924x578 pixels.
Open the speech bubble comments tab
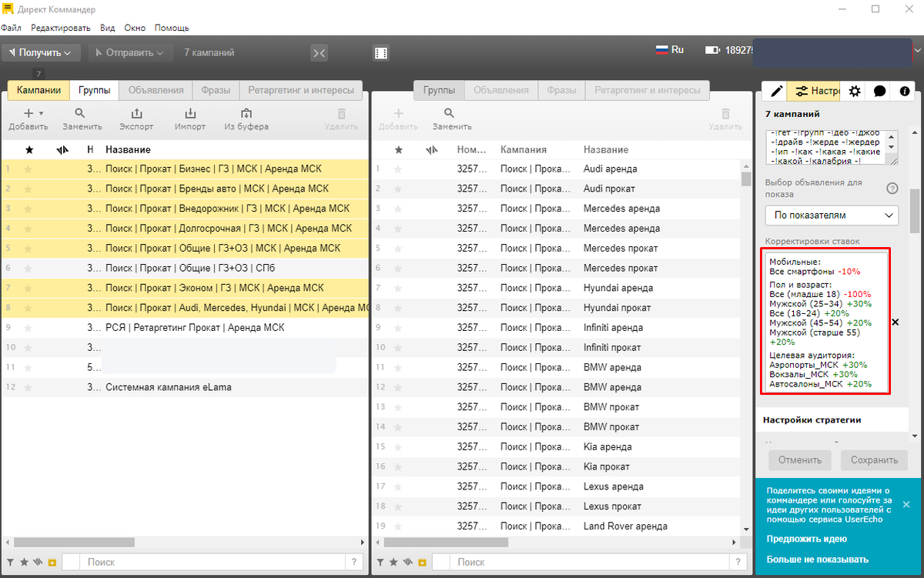coord(880,91)
